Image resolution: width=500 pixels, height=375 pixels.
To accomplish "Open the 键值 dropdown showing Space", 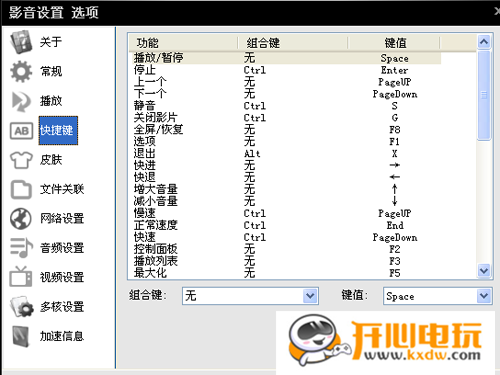I will click(x=438, y=296).
